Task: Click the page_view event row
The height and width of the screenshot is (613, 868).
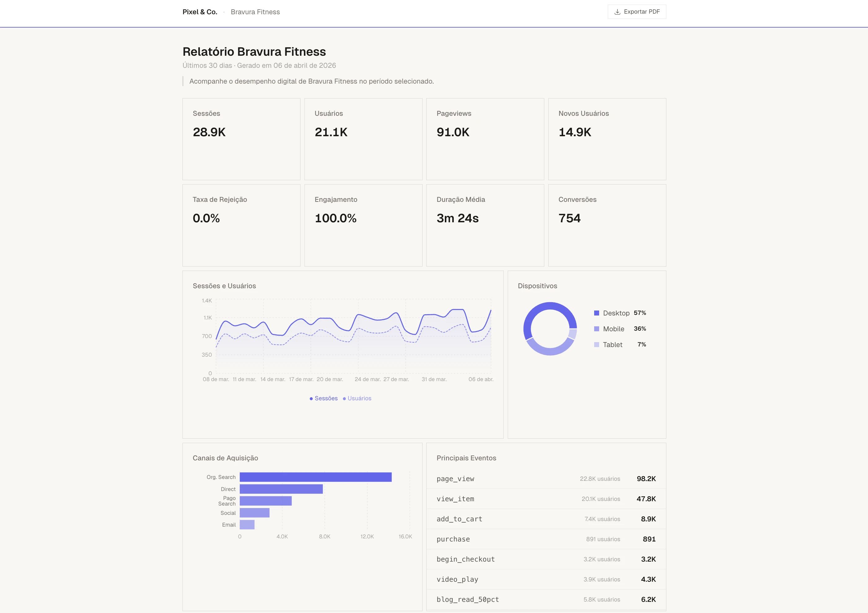Action: point(546,479)
